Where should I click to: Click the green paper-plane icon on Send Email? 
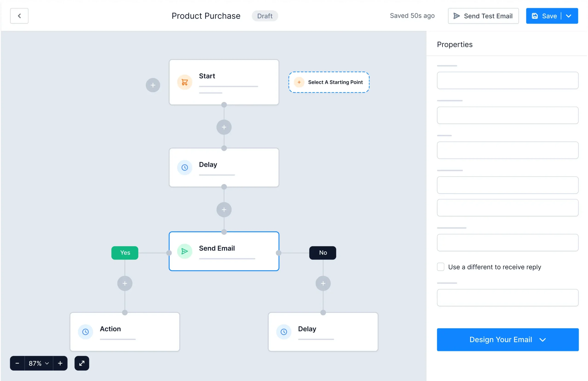click(184, 251)
